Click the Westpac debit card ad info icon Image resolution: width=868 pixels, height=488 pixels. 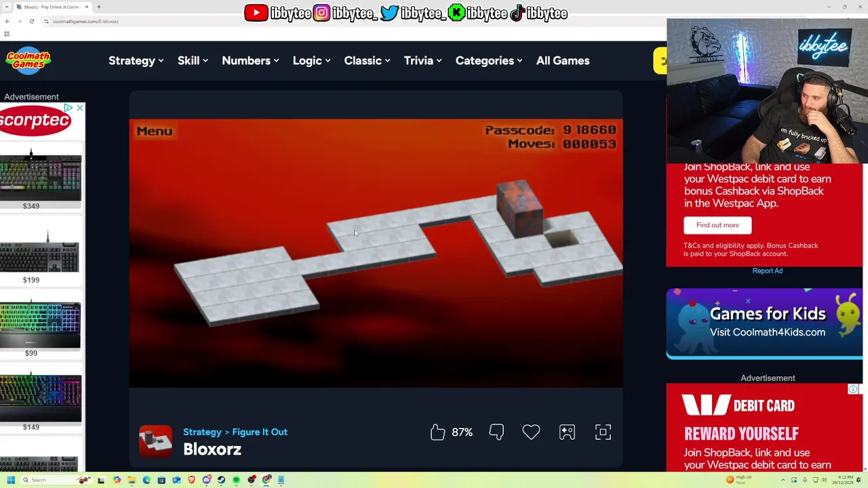[x=853, y=389]
